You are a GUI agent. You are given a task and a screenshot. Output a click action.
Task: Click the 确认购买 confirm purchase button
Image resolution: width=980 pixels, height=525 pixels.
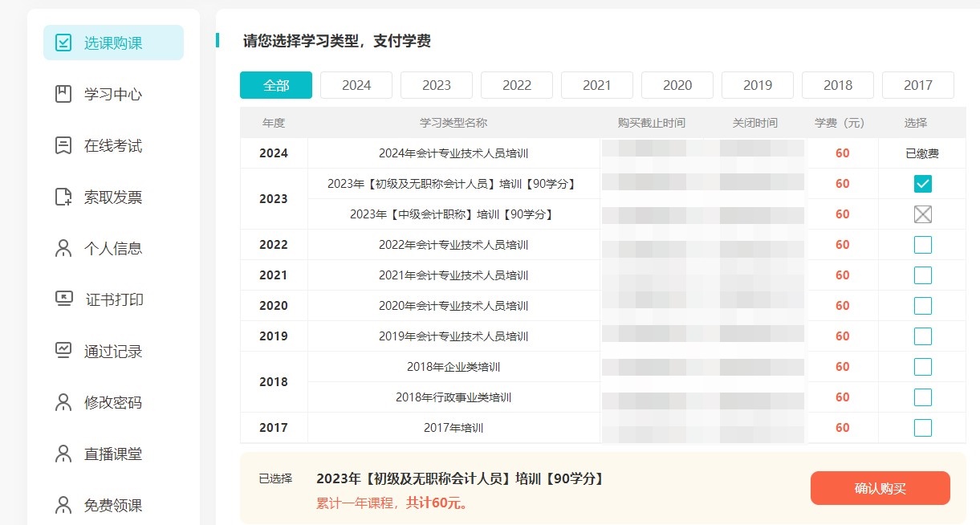(x=880, y=487)
